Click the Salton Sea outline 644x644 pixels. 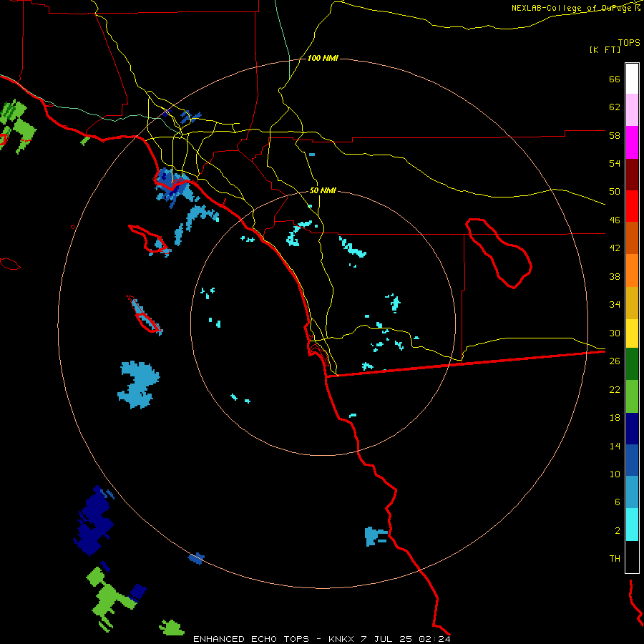pos(499,253)
